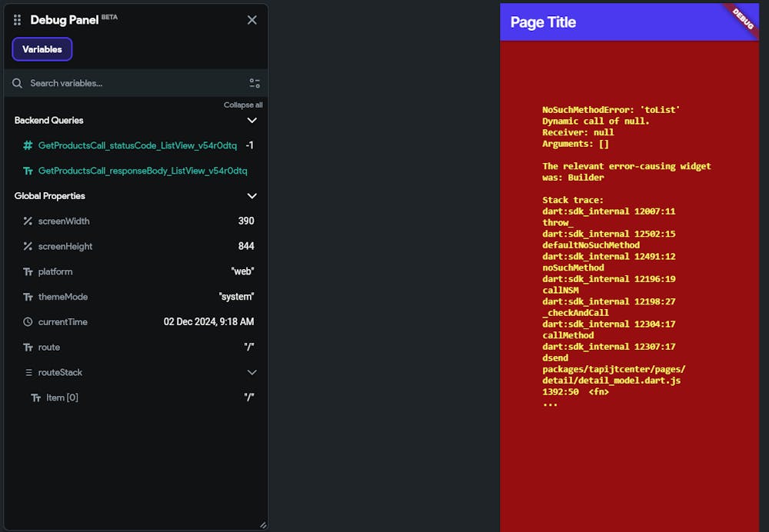
Task: Click the DEBUG corner banner in preview
Action: coord(743,18)
